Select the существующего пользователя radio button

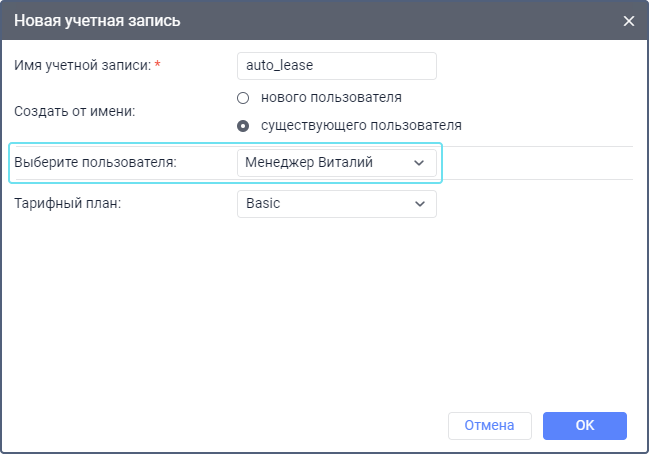[242, 127]
